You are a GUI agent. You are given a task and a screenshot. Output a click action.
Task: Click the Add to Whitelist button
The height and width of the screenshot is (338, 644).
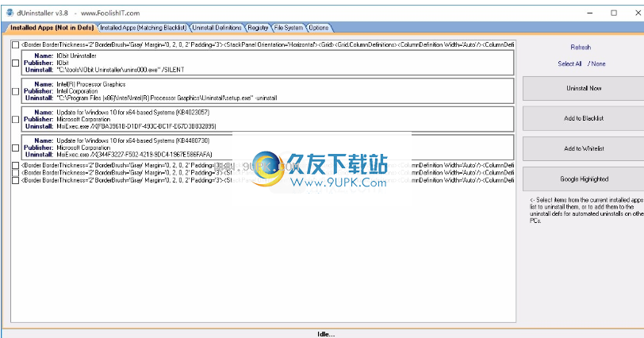pyautogui.click(x=584, y=148)
